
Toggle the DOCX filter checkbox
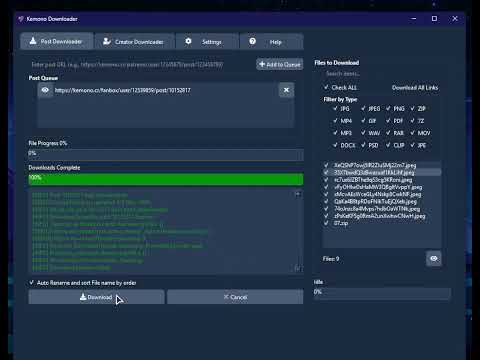[335, 145]
